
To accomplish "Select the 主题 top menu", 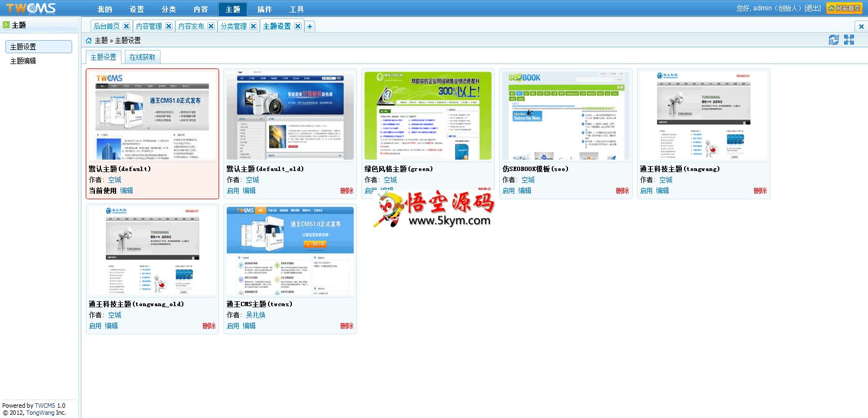I will [x=233, y=9].
